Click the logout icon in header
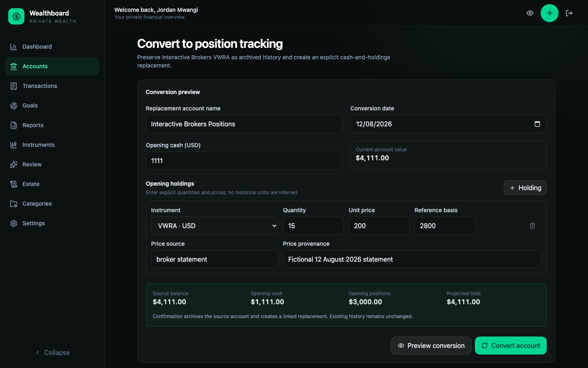Screen dimensions: 588x368 point(569,13)
